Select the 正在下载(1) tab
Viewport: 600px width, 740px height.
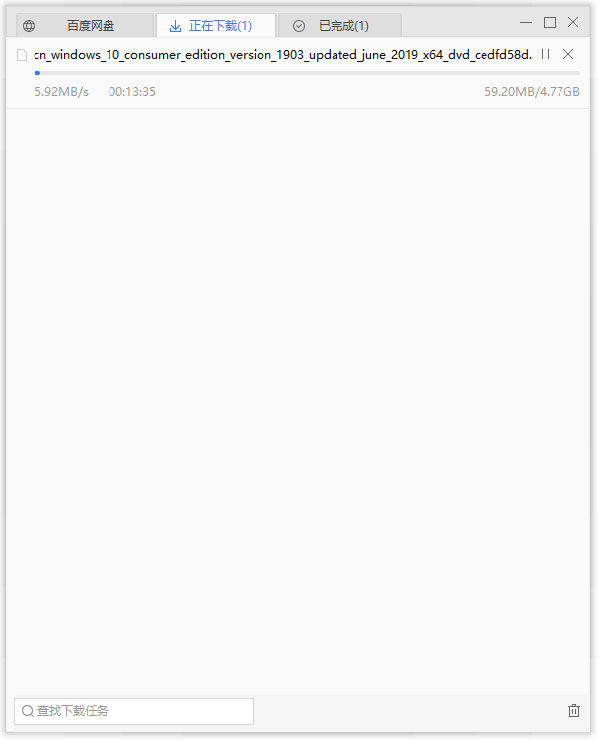pos(216,25)
